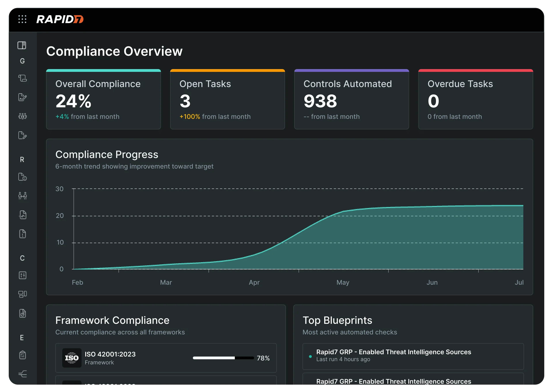Click the 938 controls automated value
The height and width of the screenshot is (392, 553).
tap(320, 101)
